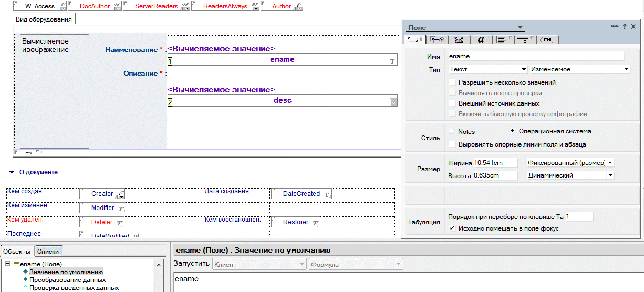
Task: Enable 'Разрешить несколько значений' checkbox
Action: [452, 82]
